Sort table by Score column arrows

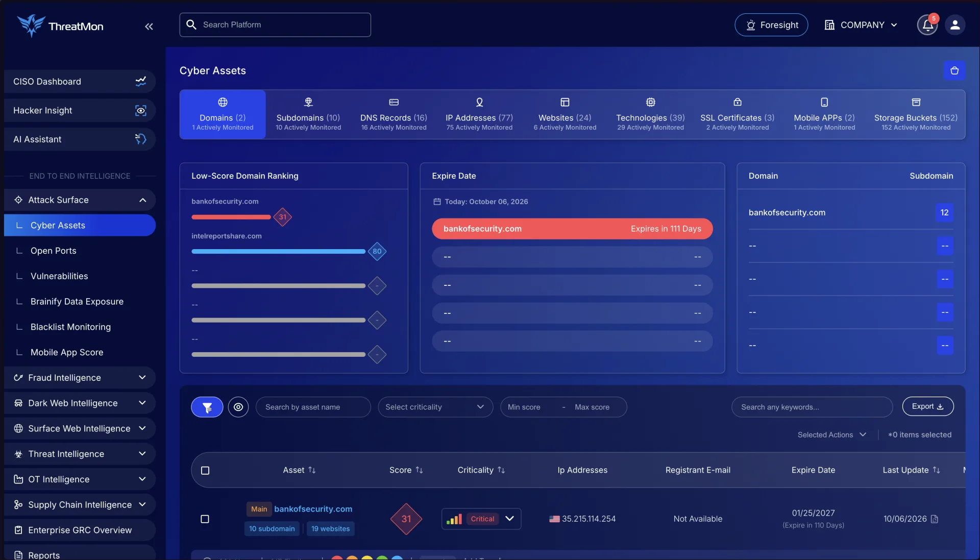pyautogui.click(x=419, y=470)
